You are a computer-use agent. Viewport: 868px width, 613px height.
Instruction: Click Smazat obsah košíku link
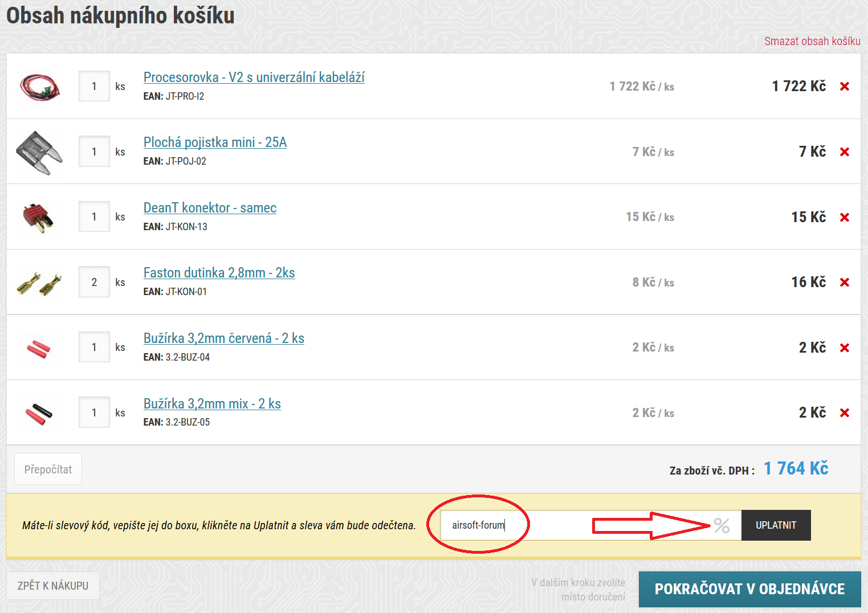[812, 41]
